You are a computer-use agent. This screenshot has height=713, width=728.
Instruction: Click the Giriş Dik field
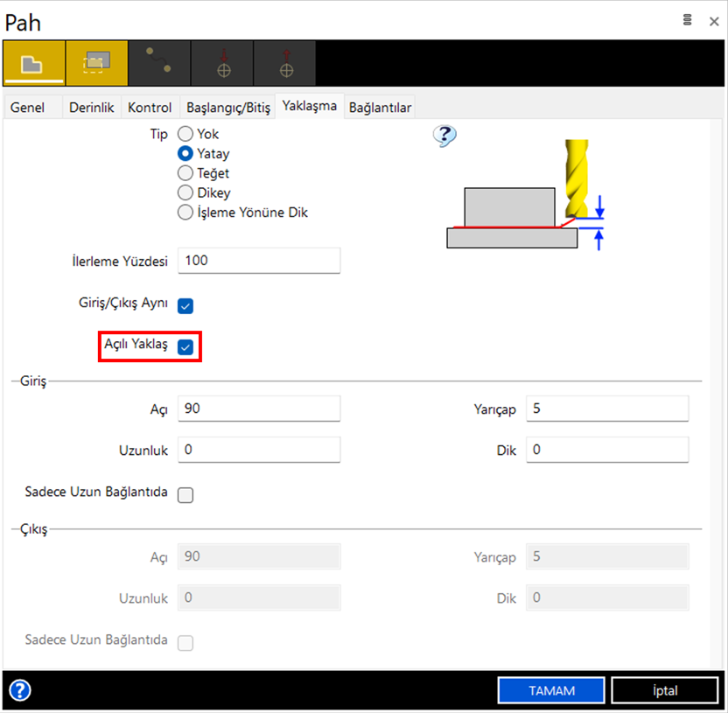(x=607, y=450)
